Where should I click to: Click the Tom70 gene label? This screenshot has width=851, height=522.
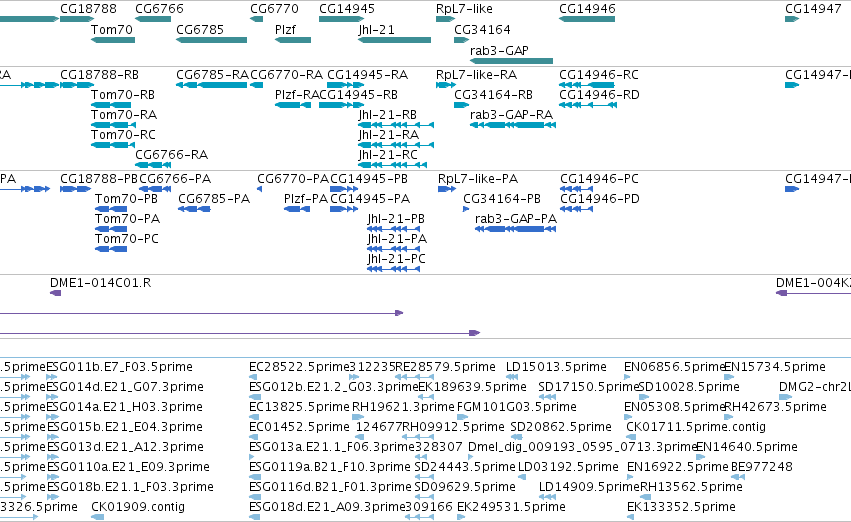tap(112, 29)
